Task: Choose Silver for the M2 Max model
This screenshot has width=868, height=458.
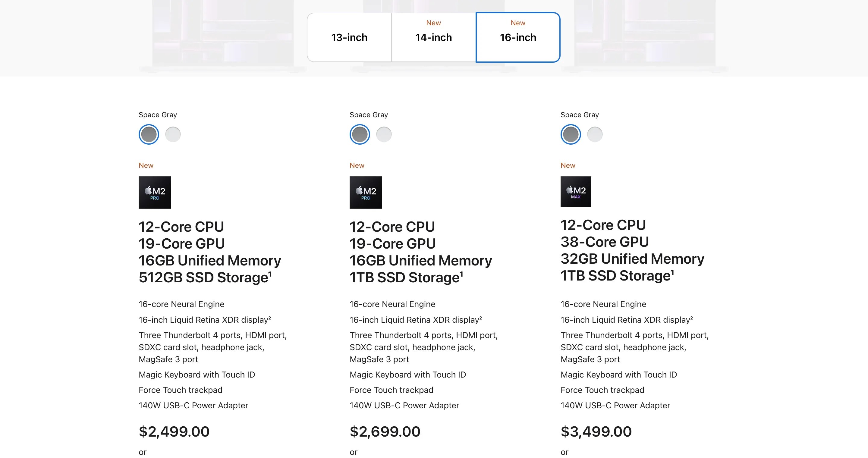Action: 595,134
